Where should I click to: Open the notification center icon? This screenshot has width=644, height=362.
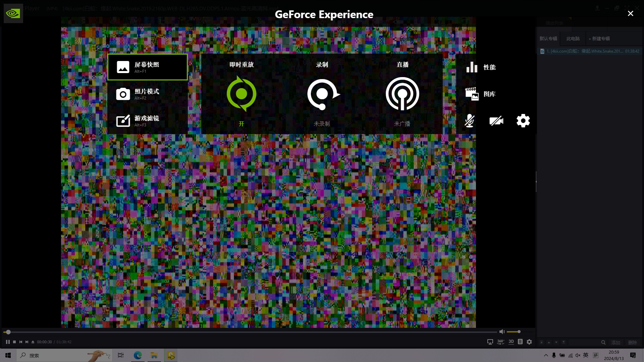[x=633, y=355]
